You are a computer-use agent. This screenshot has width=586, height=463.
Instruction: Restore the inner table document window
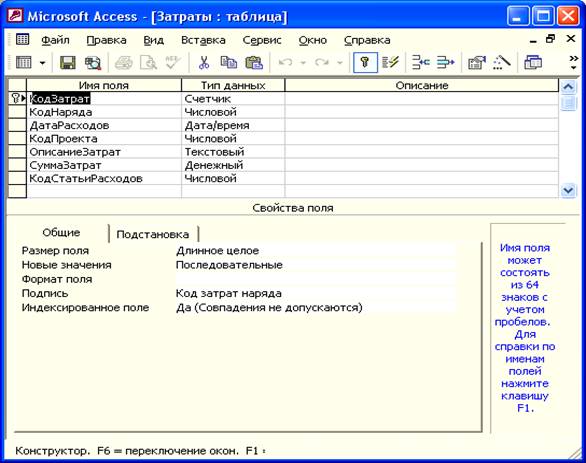[550, 39]
